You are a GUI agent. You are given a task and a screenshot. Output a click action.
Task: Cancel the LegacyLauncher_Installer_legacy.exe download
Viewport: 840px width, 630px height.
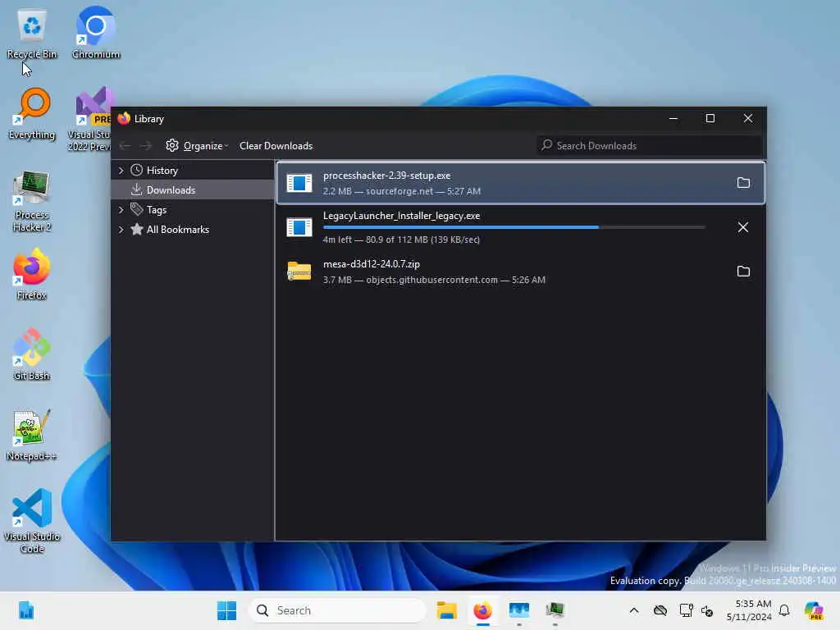[743, 227]
